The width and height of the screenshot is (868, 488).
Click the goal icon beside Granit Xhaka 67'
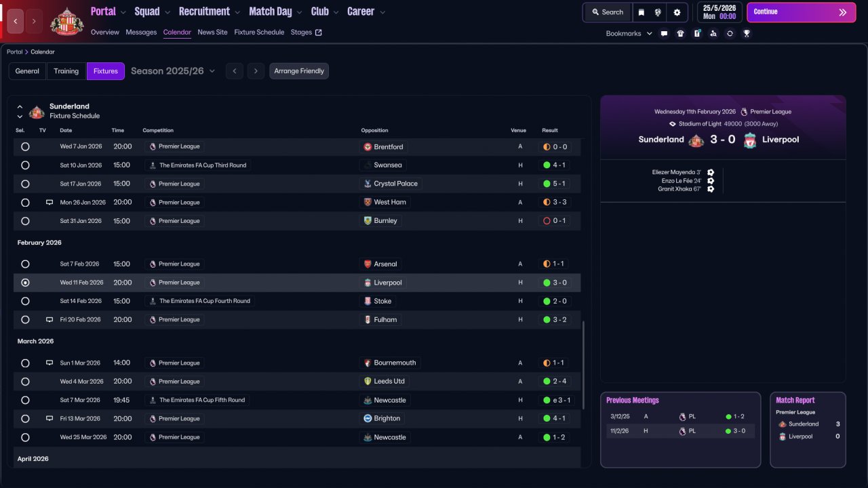coord(711,189)
